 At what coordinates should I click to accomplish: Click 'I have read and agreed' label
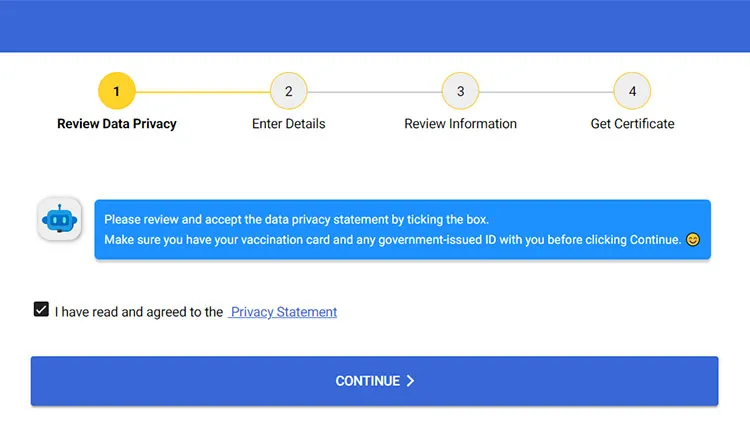[x=139, y=312]
